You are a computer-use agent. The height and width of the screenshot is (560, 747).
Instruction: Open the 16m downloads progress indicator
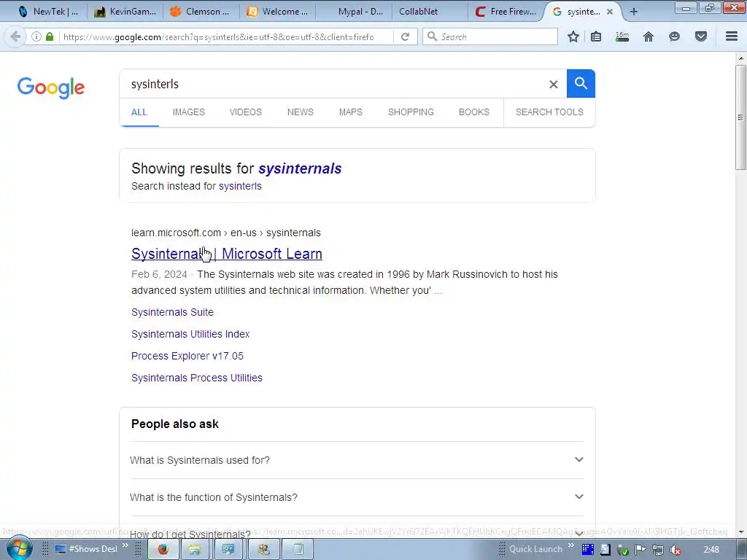coord(622,36)
